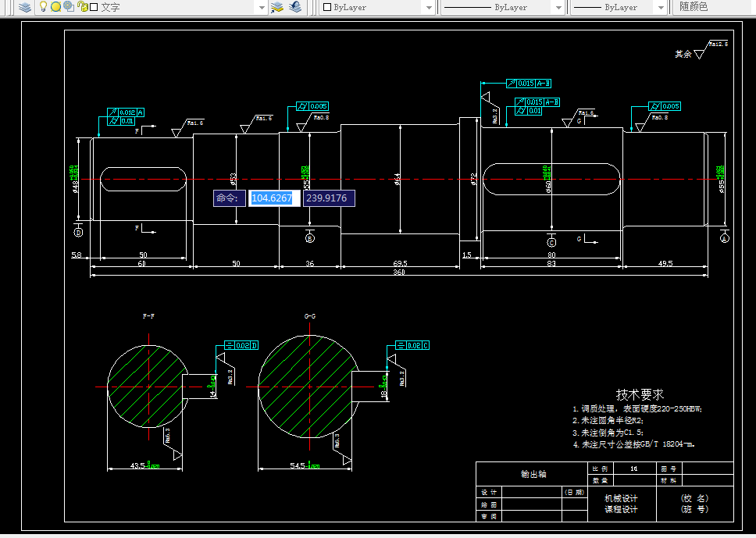Image resolution: width=756 pixels, height=538 pixels.
Task: Select the G-G section view label
Action: click(x=310, y=316)
